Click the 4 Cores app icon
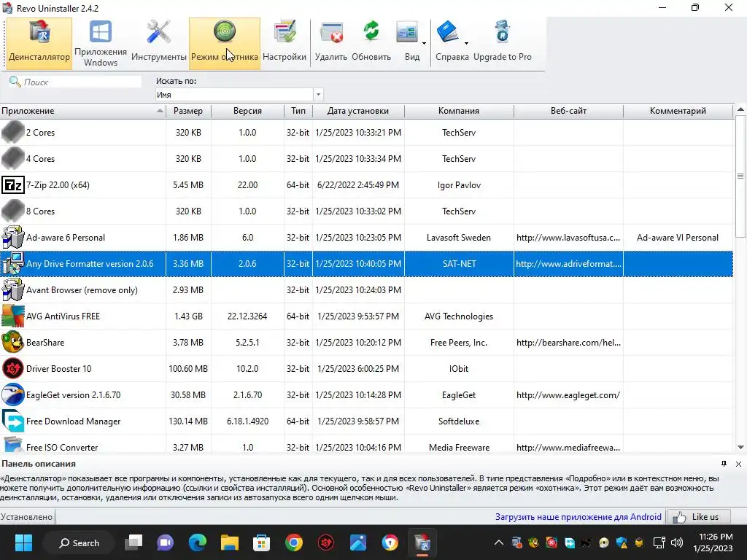747x560 pixels. click(13, 158)
